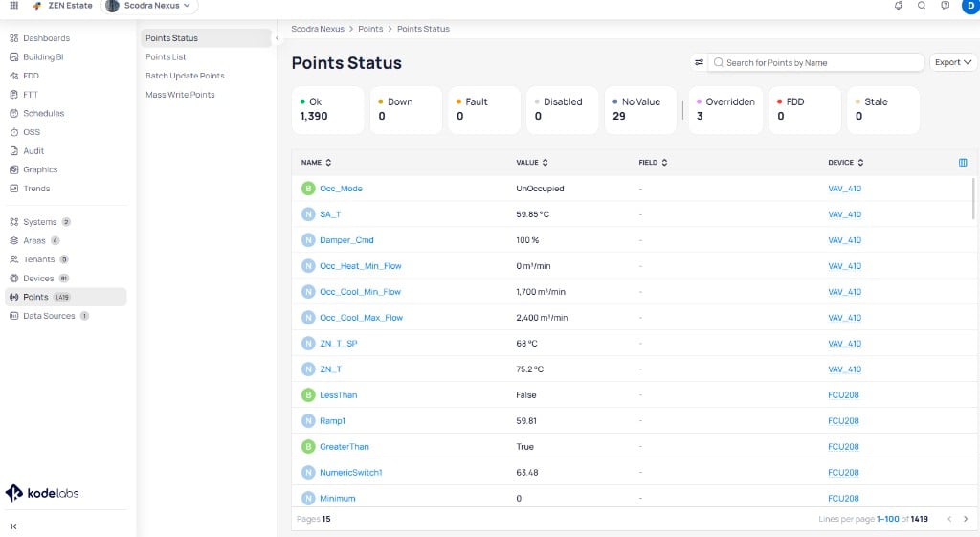Open the Occ_Mode point link

pos(341,189)
